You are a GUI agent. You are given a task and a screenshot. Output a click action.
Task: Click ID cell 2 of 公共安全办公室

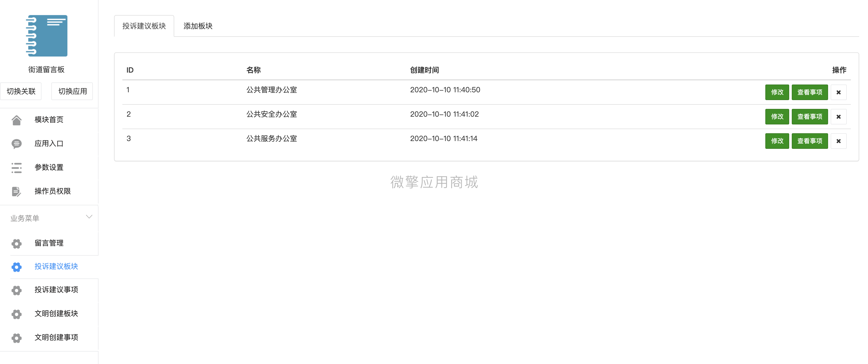[x=129, y=114]
